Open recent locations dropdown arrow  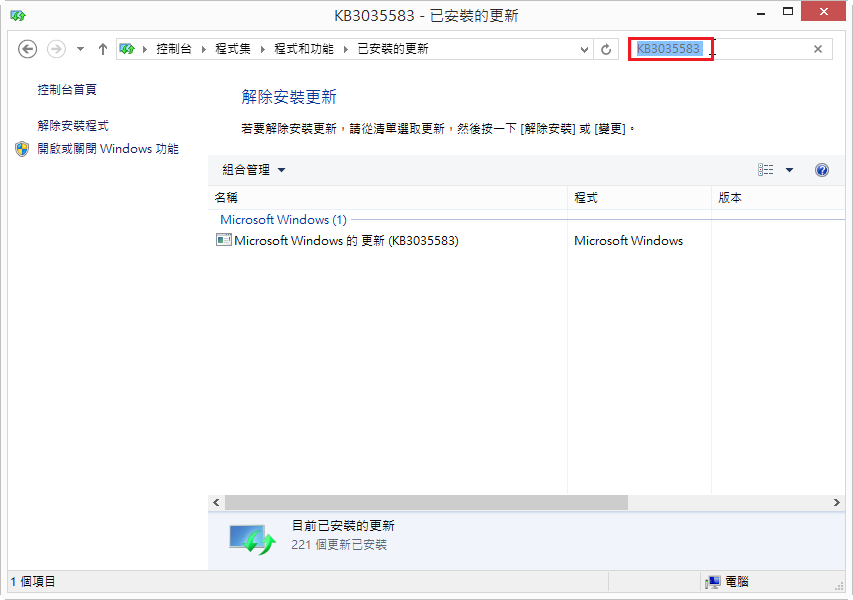81,49
